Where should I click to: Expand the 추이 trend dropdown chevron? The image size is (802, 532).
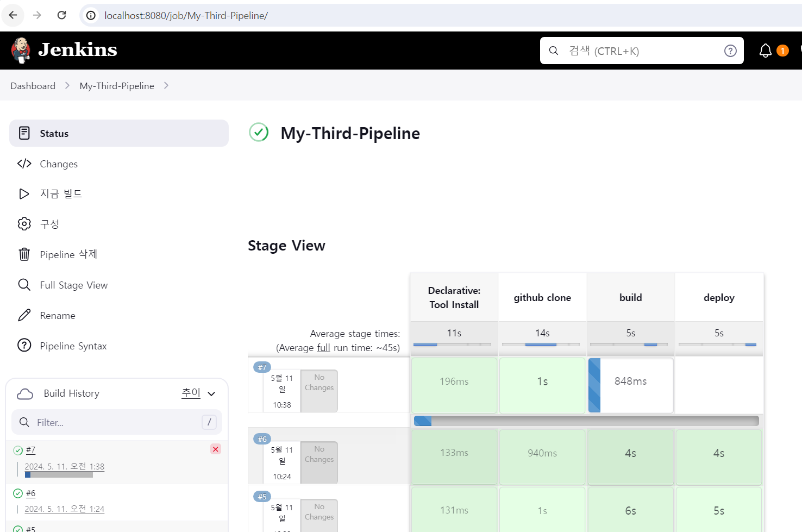(x=212, y=393)
